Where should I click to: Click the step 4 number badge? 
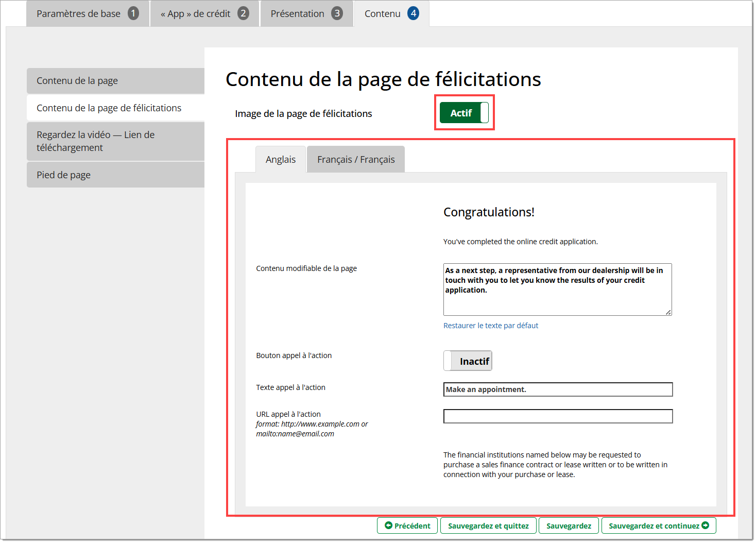413,13
